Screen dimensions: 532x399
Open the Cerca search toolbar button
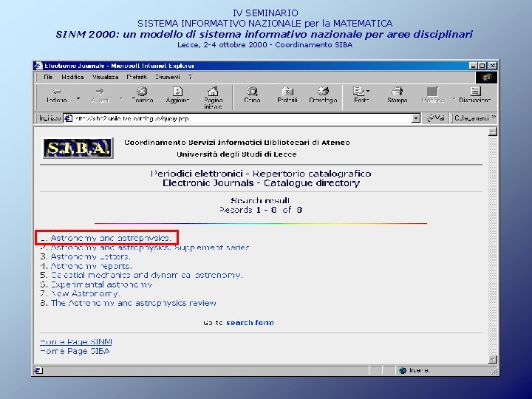[252, 95]
